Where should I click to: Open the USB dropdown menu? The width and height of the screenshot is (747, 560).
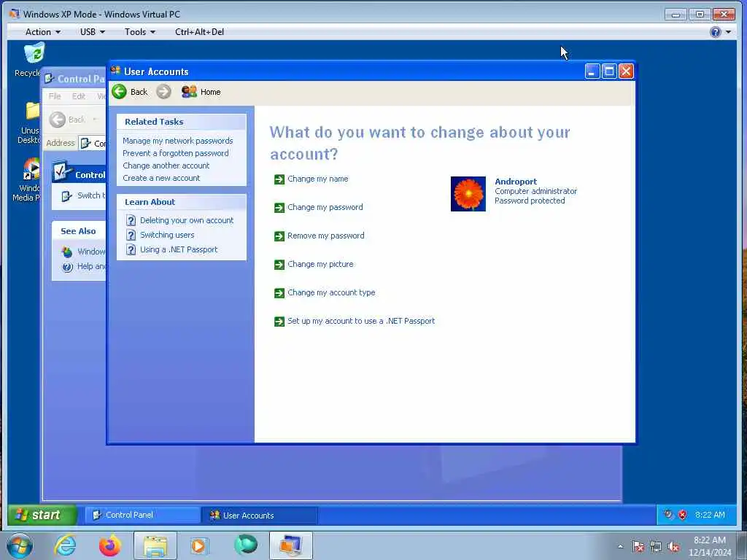coord(93,32)
